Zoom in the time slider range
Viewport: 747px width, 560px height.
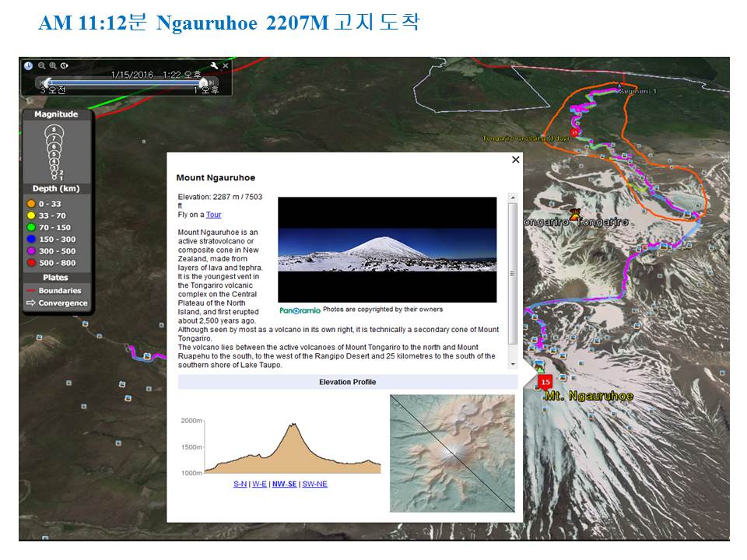(x=53, y=65)
